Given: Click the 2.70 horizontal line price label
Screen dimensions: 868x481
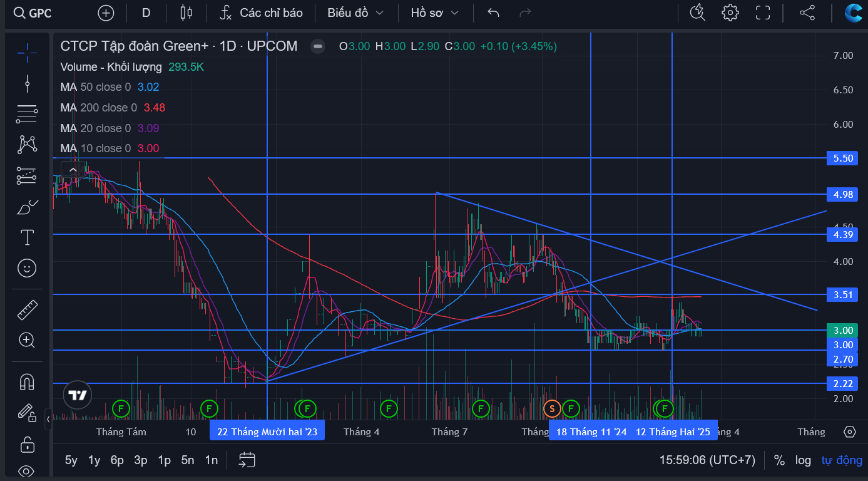Looking at the screenshot, I should pyautogui.click(x=842, y=359).
